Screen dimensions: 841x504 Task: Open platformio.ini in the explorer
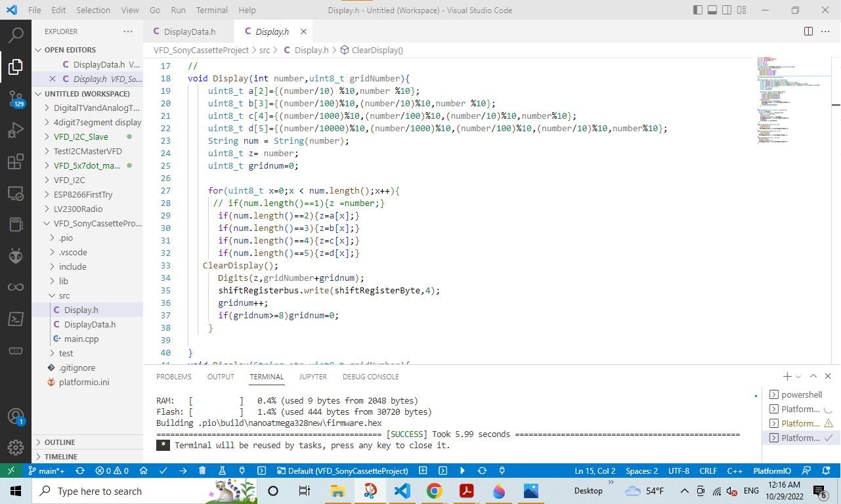click(84, 382)
